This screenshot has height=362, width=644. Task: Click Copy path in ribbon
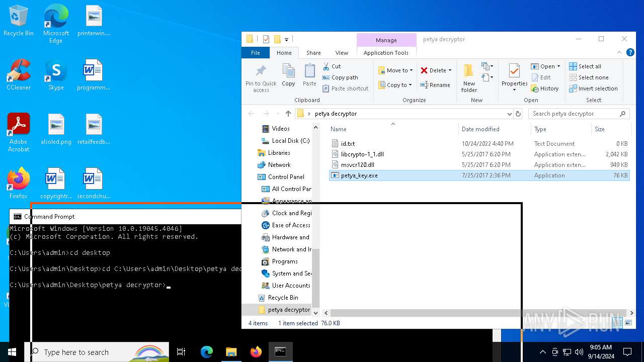[340, 77]
